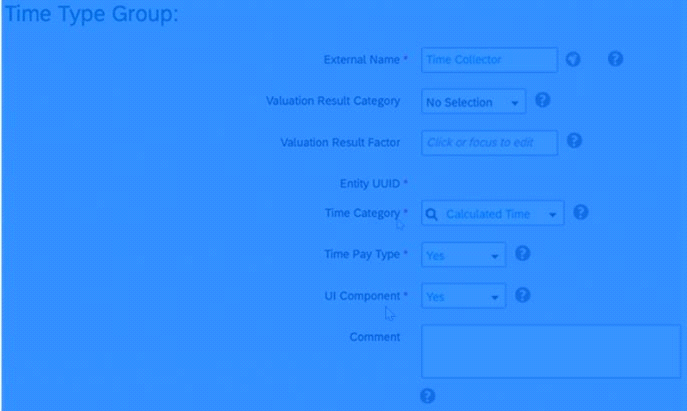Click help icon next to UI Component

pyautogui.click(x=522, y=295)
